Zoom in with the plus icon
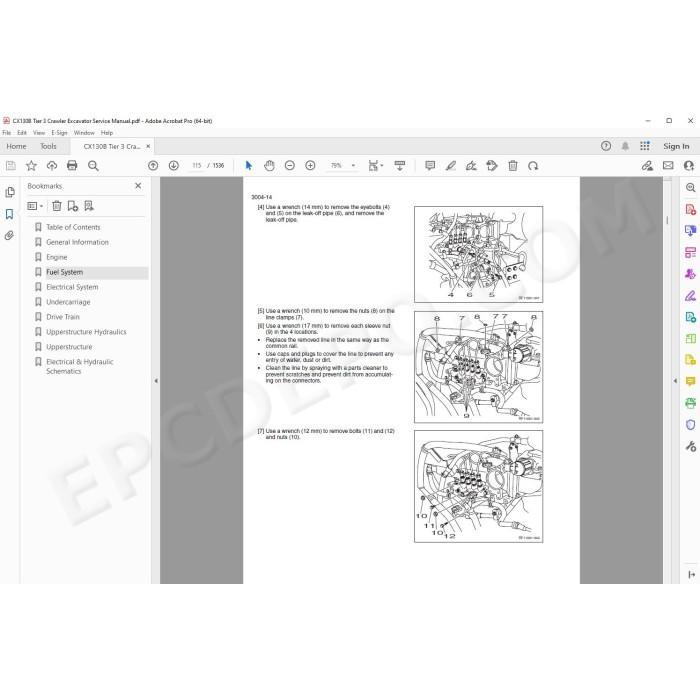 (x=310, y=166)
